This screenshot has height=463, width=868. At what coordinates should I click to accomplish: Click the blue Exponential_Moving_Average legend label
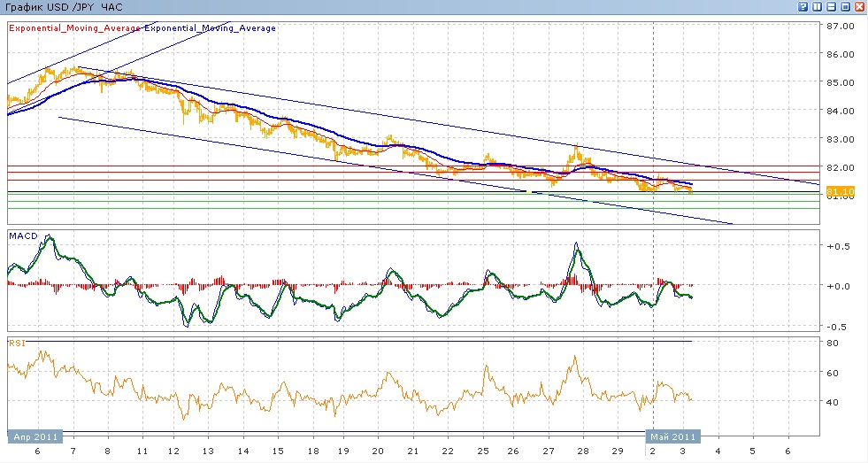210,28
